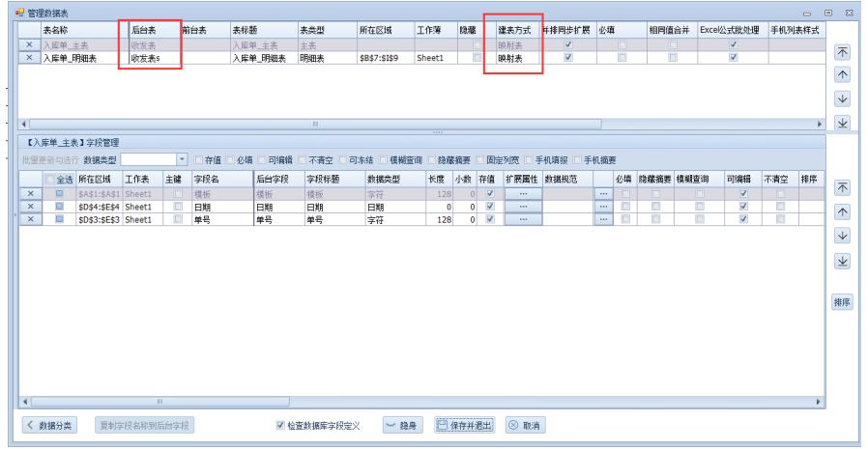Move field to top in field list
The height and width of the screenshot is (449, 868).
point(842,187)
